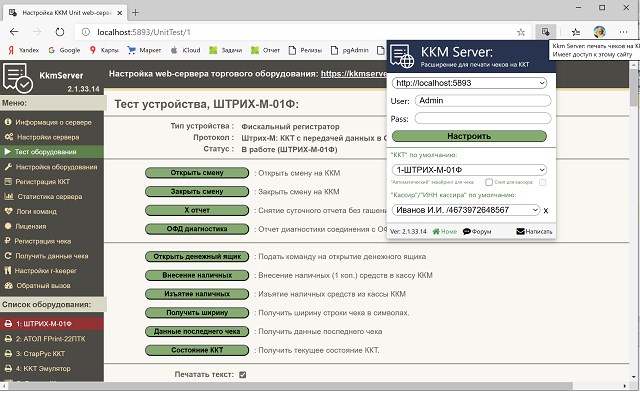Viewport: 640px width, 400px height.
Task: Open Настройка оборудования menu item
Action: [x=52, y=167]
